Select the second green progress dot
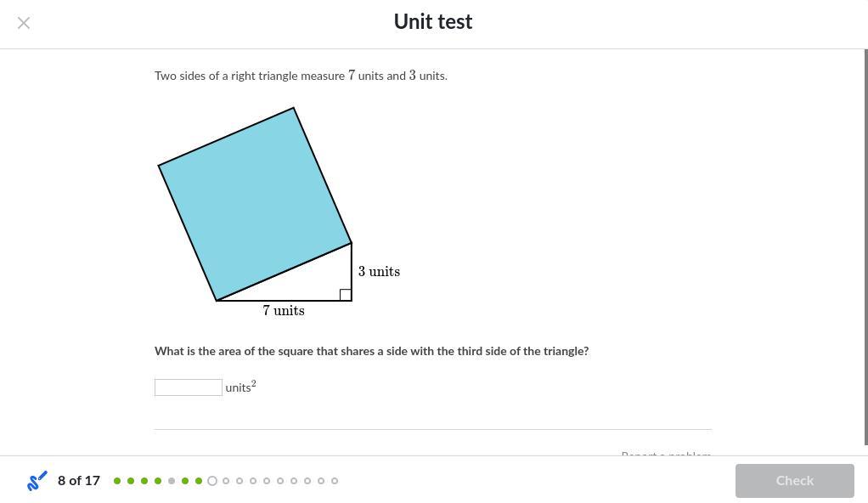Image resolution: width=868 pixels, height=503 pixels. tap(131, 481)
